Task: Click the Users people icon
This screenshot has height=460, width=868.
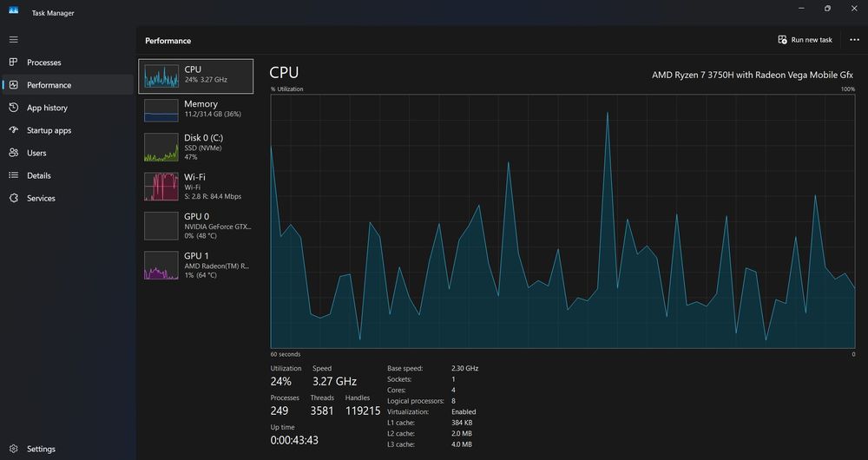Action: click(x=14, y=153)
